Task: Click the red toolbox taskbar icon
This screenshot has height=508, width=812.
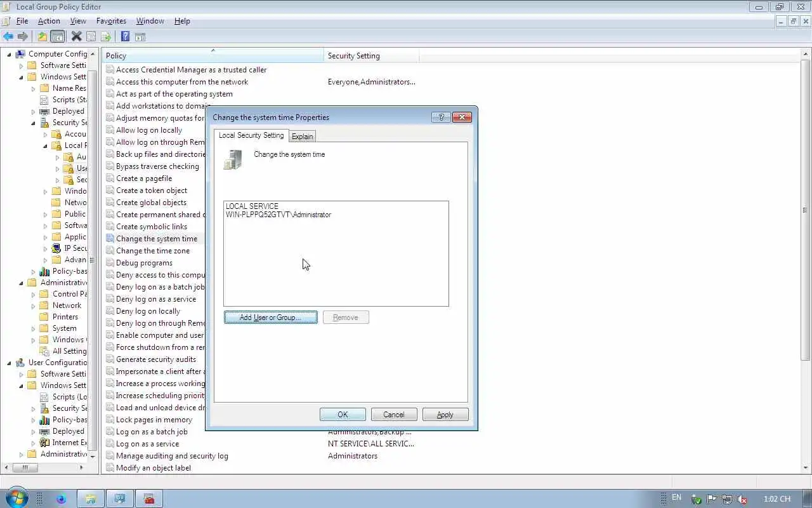Action: pyautogui.click(x=149, y=498)
